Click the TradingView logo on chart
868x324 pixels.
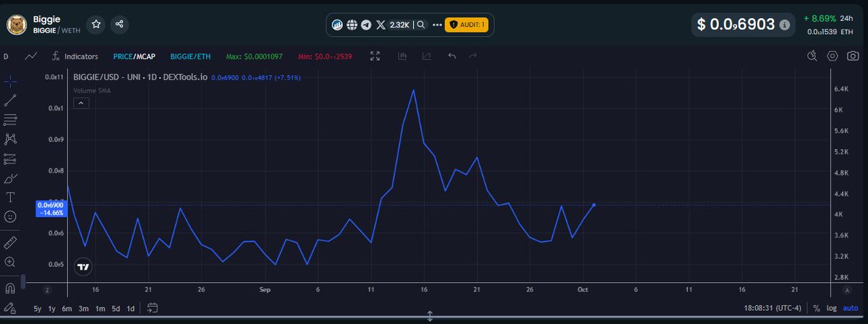83,266
